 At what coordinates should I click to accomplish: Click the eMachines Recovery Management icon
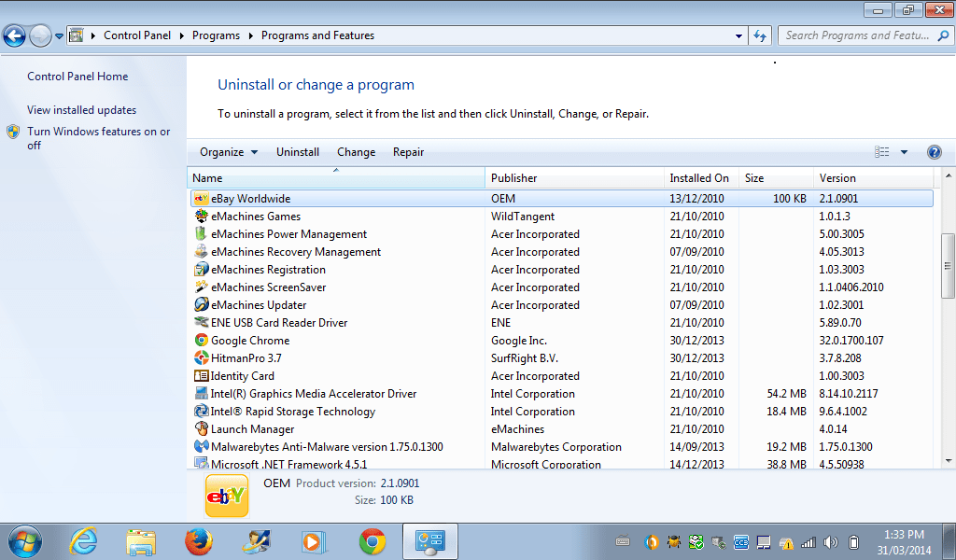(x=202, y=251)
